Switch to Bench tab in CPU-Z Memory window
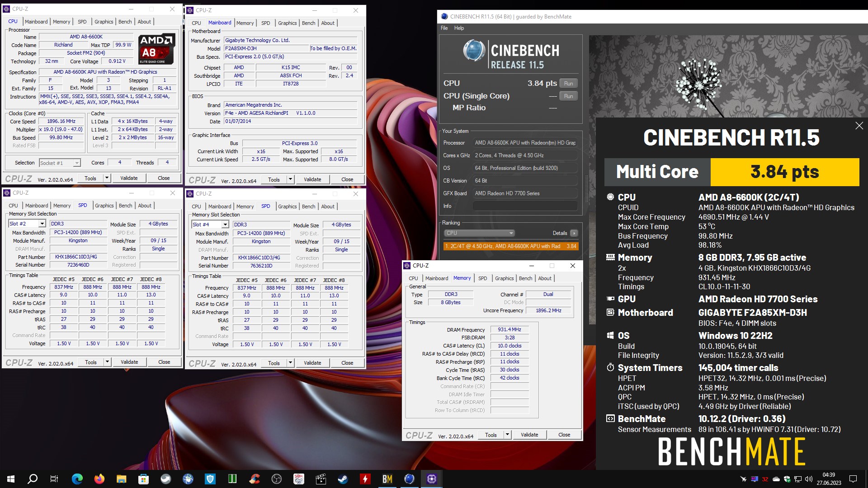 (x=525, y=278)
